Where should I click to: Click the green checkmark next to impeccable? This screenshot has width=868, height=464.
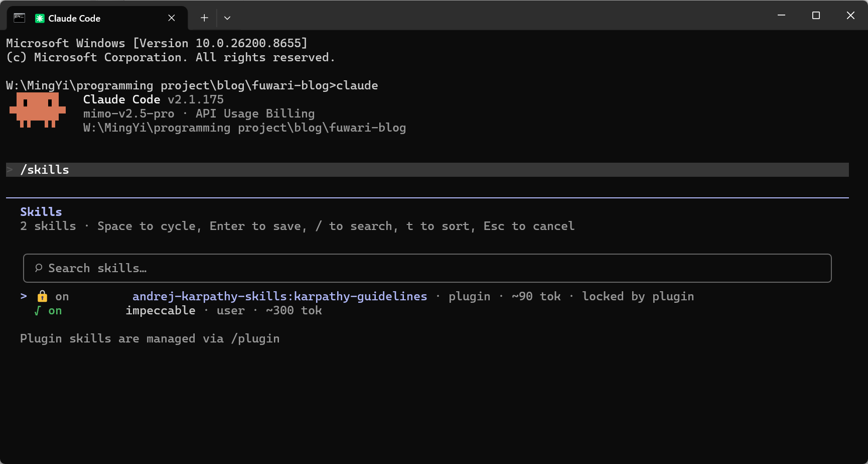pos(37,311)
